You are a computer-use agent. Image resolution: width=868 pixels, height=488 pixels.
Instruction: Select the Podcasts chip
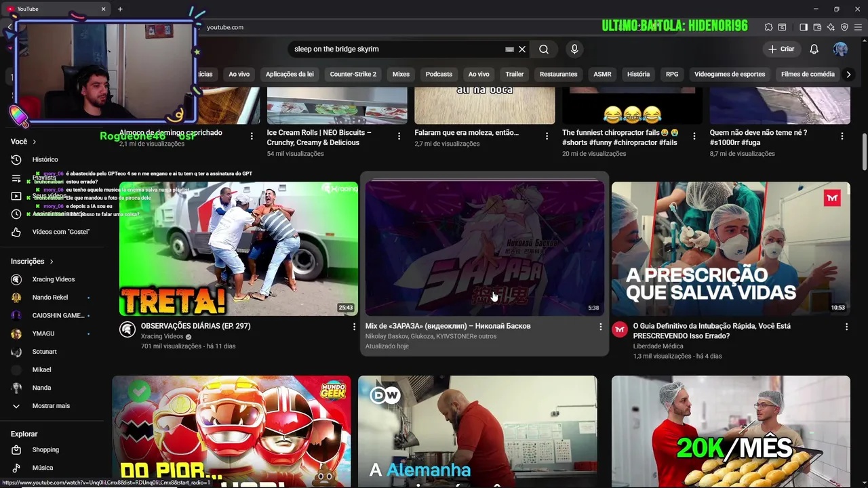click(x=439, y=74)
